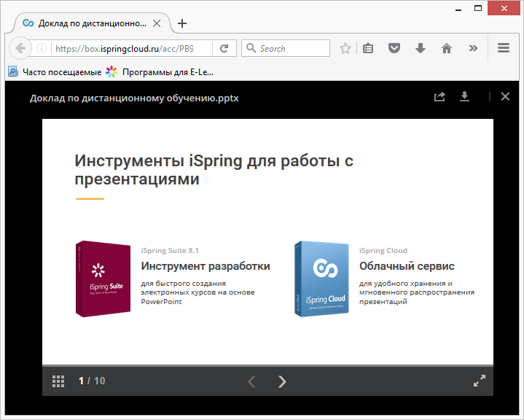Click into the Search field
This screenshot has height=420, width=524.
[286, 48]
